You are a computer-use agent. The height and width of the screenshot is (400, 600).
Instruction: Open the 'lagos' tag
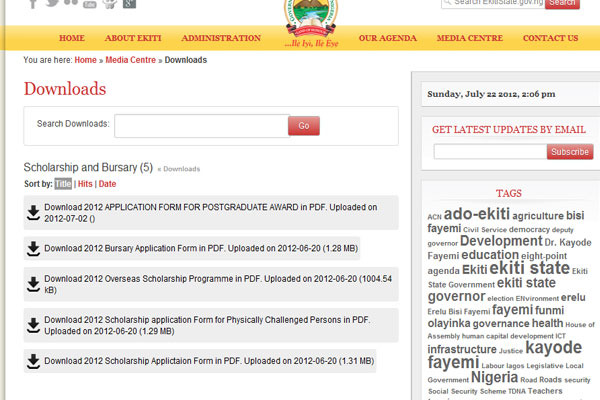(x=515, y=366)
